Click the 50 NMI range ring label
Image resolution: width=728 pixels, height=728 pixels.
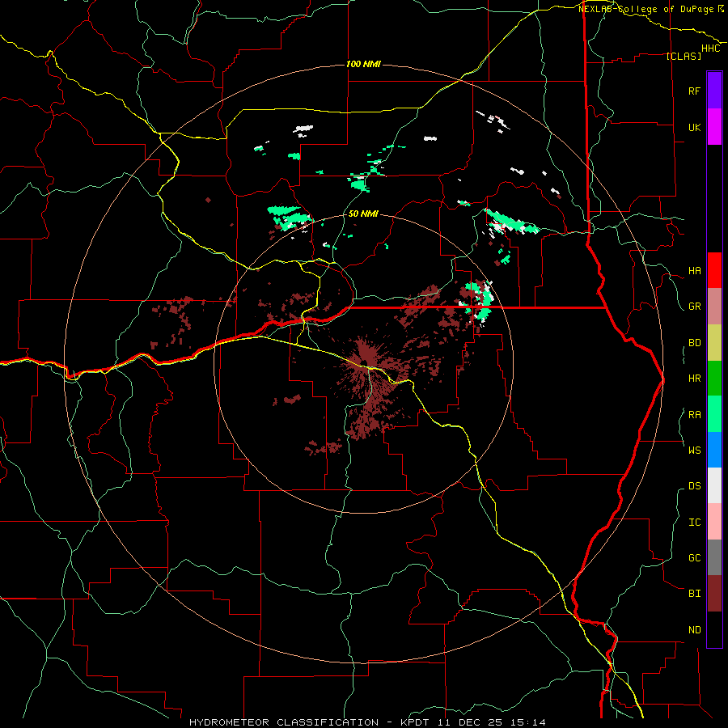(x=363, y=214)
